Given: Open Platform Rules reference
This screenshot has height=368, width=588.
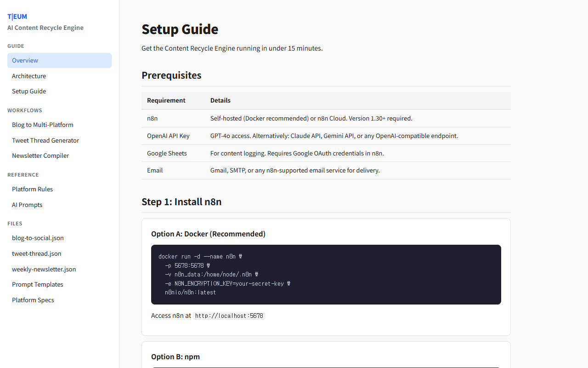Looking at the screenshot, I should pos(32,189).
